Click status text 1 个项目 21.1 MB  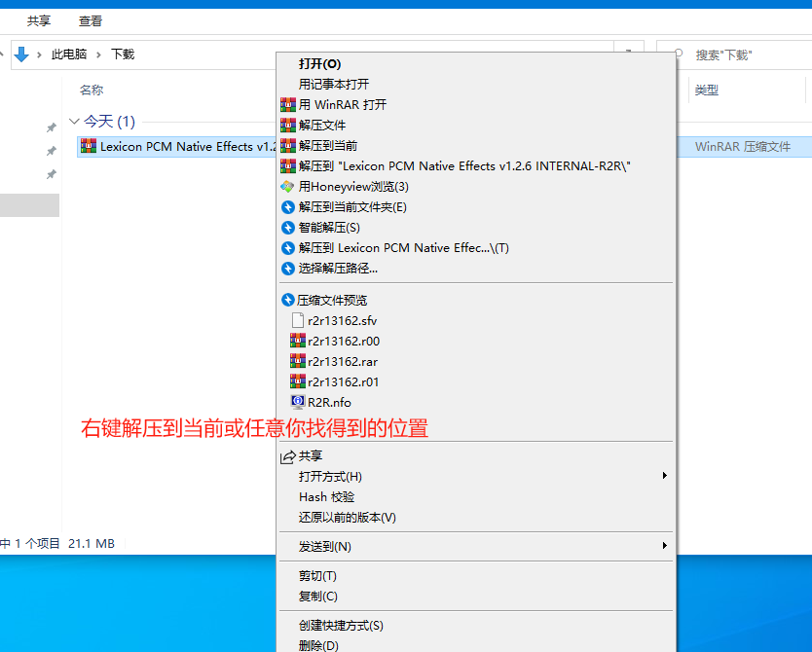coord(64,543)
